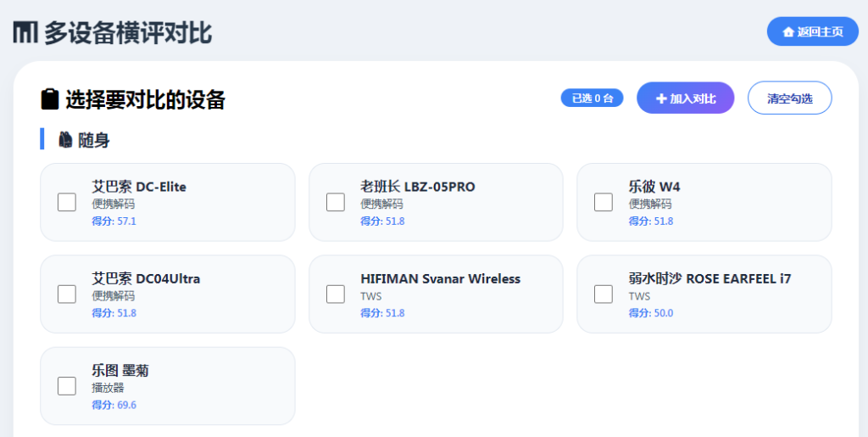The image size is (868, 437).
Task: Click the plus icon in 加入对比 button
Action: click(x=661, y=98)
